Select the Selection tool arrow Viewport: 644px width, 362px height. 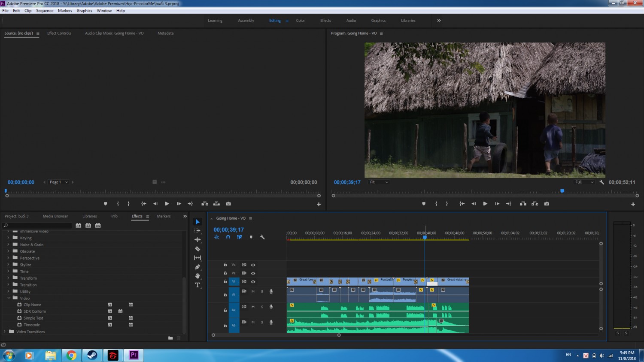pos(197,222)
